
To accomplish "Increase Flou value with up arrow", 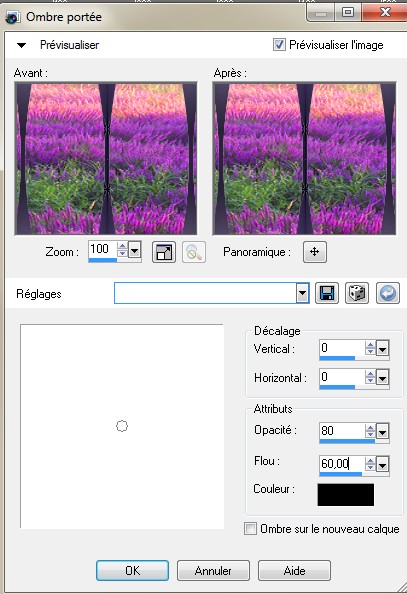I will click(x=370, y=460).
